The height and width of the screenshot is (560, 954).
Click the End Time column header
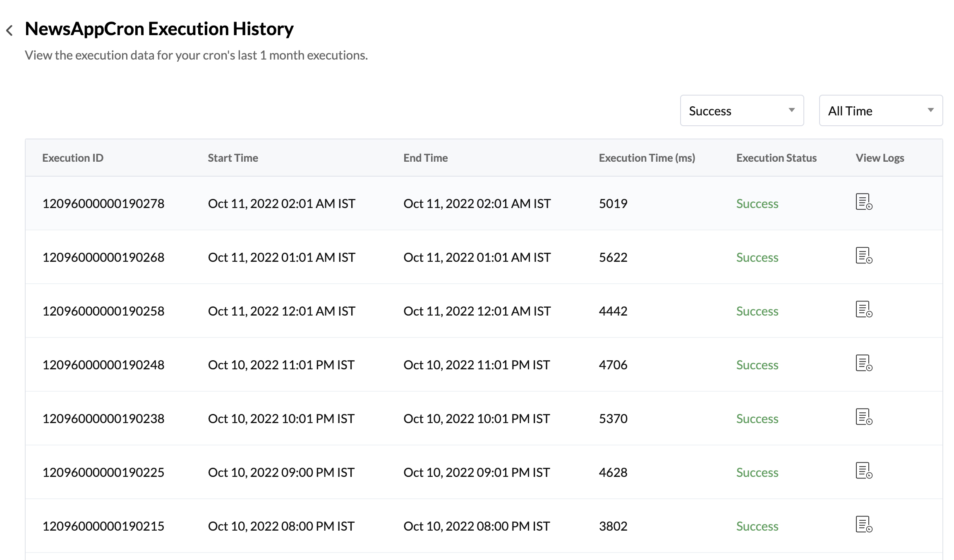click(425, 158)
